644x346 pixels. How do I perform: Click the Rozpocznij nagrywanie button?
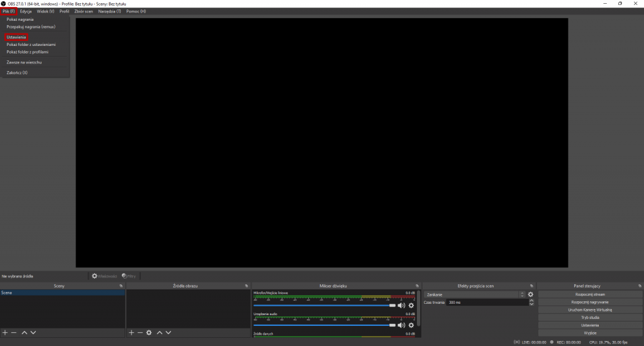point(590,302)
